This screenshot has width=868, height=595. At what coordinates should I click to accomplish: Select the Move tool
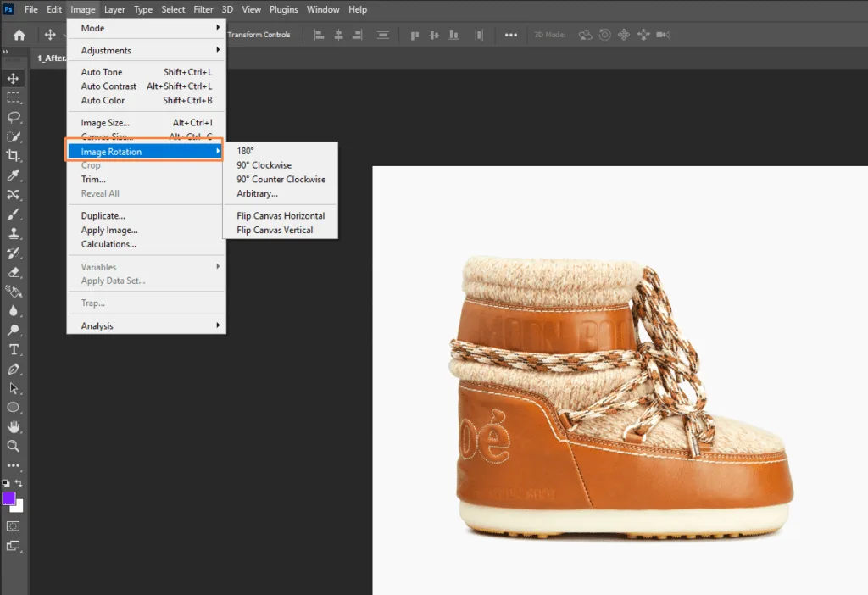click(14, 77)
